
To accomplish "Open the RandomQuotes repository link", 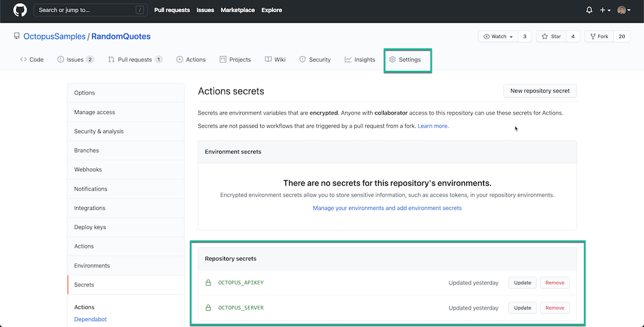I will [121, 37].
